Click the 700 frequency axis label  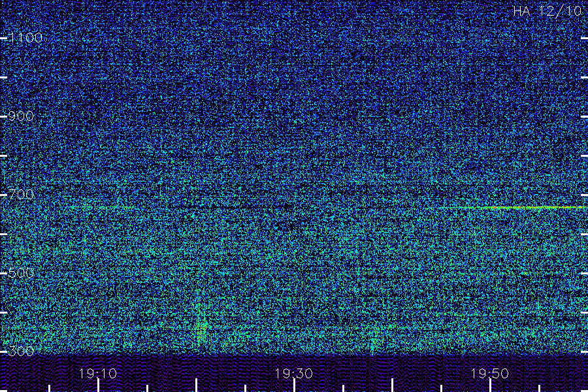pos(21,195)
